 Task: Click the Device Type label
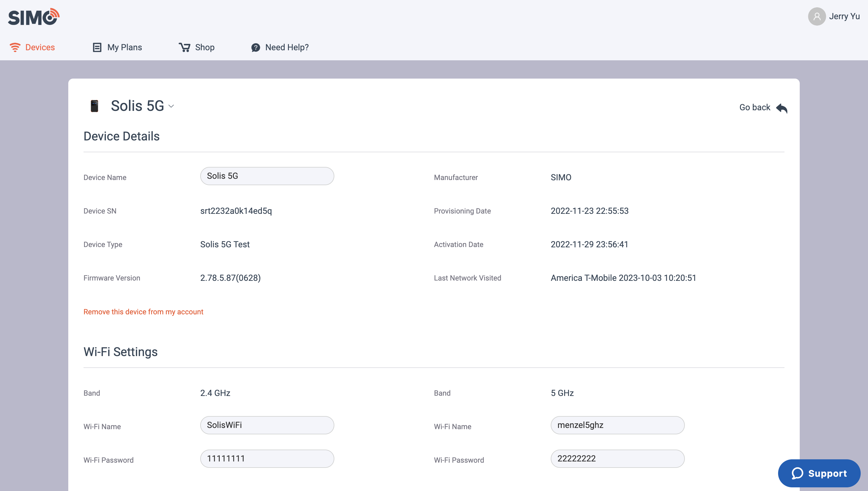(x=103, y=245)
